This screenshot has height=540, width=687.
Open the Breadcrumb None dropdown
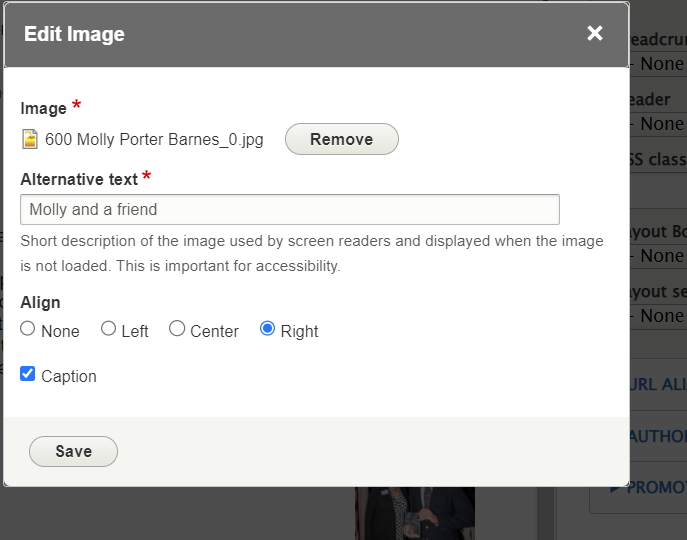click(x=659, y=64)
